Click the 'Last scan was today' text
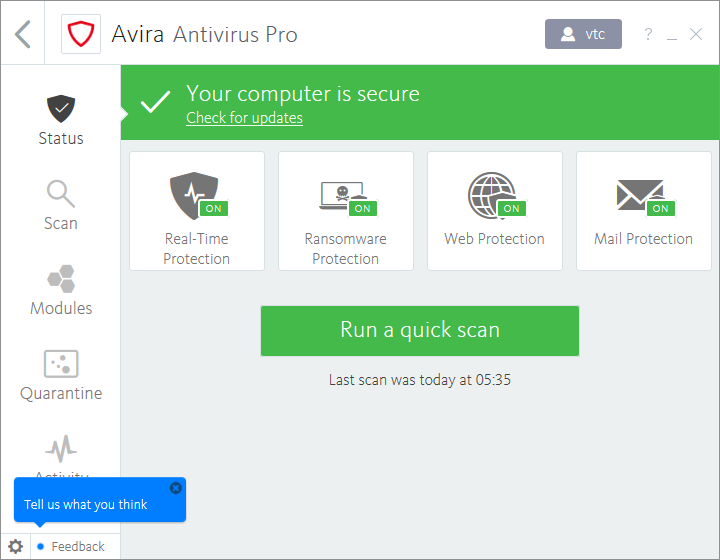 [420, 380]
